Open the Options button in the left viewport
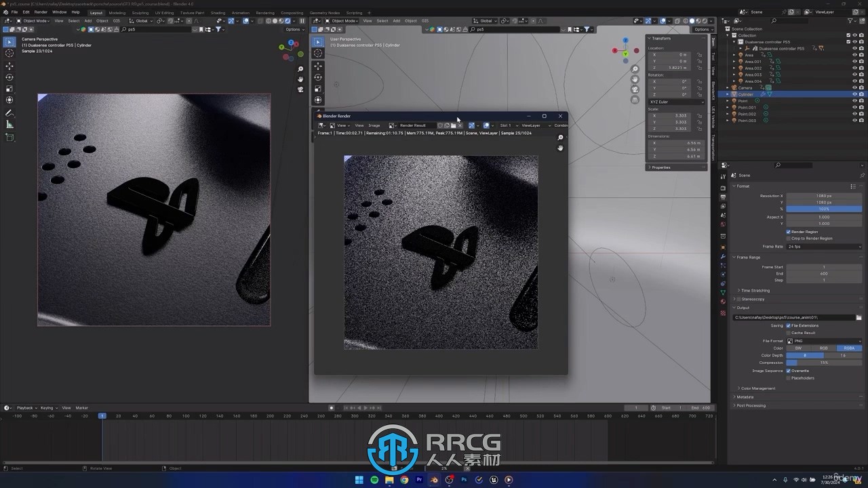The width and height of the screenshot is (868, 488). (294, 29)
